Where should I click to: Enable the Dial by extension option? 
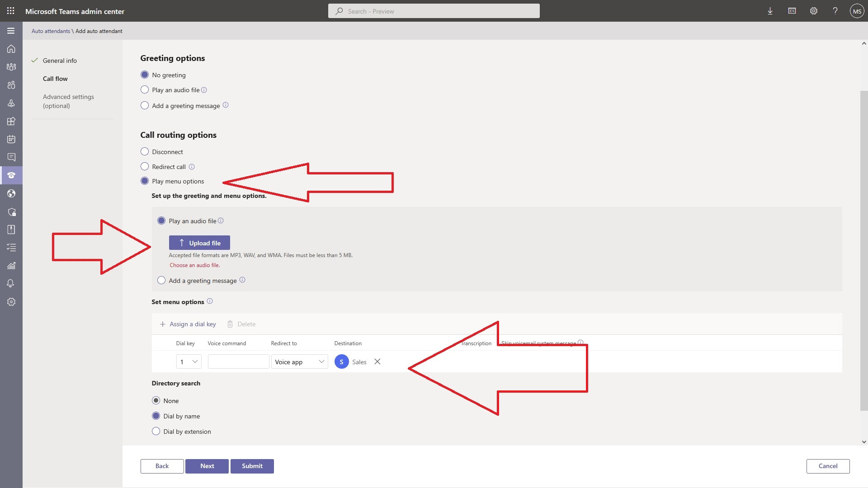156,431
